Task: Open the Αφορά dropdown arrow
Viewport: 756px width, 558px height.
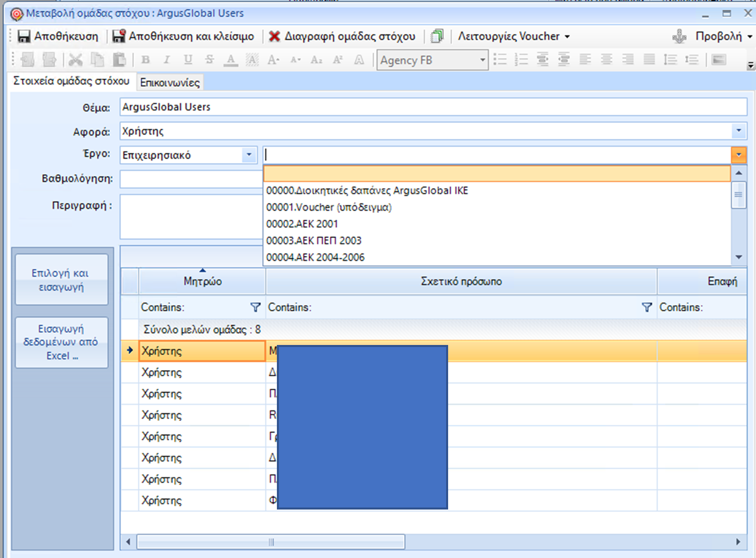Action: point(739,131)
